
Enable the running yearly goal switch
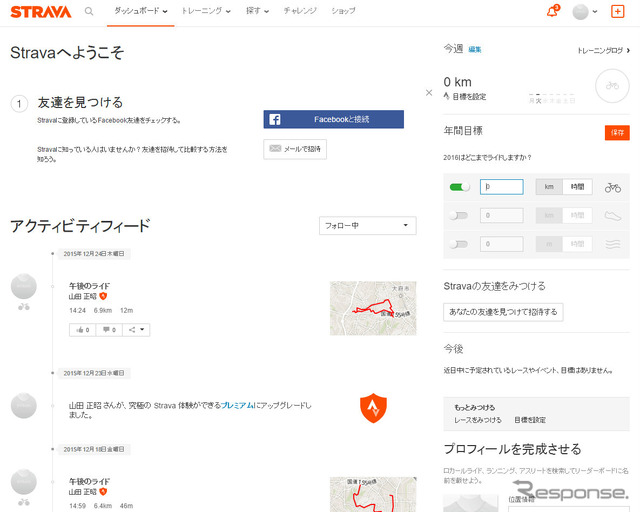[x=458, y=215]
